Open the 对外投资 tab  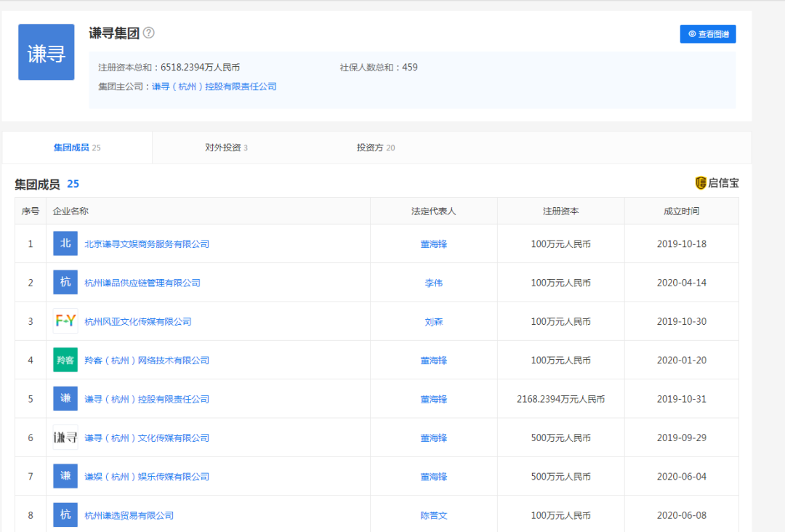[x=226, y=148]
